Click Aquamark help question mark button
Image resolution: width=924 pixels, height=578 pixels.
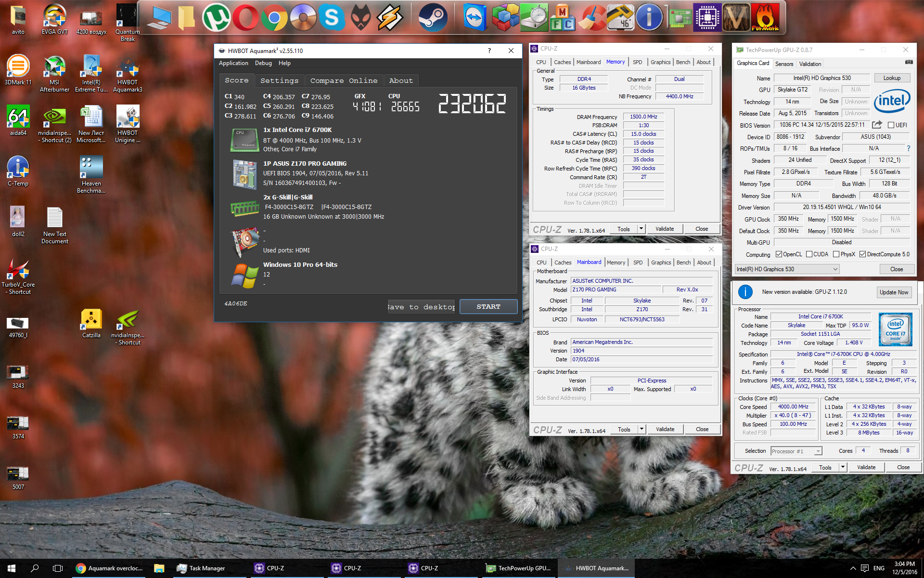489,51
